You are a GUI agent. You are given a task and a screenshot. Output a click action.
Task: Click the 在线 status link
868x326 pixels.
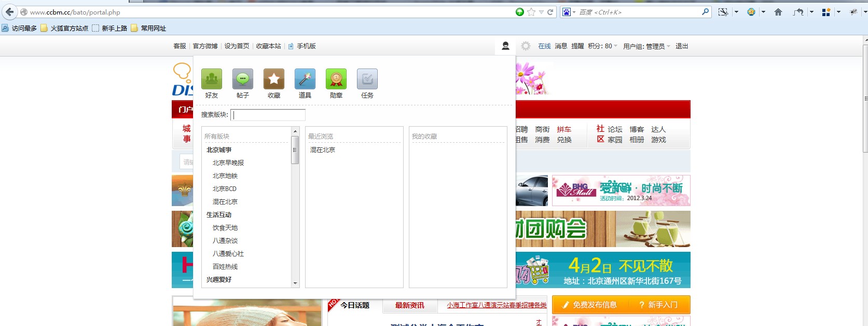pyautogui.click(x=544, y=46)
